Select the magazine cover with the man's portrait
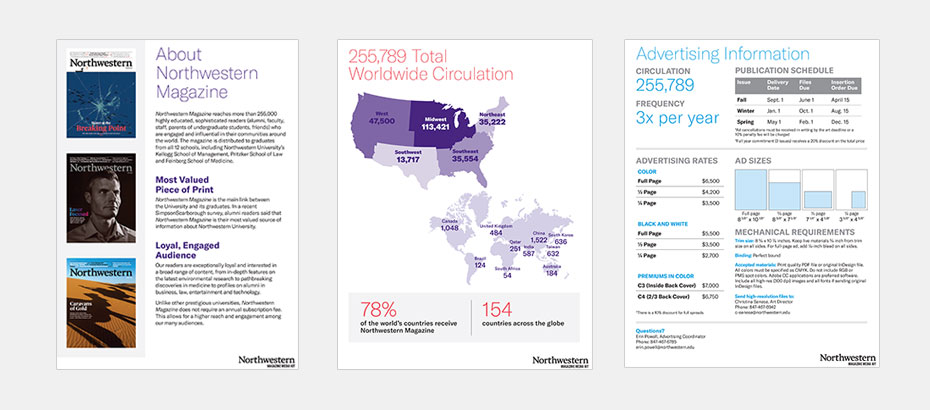Viewport: 930px width, 410px height. coord(101,198)
